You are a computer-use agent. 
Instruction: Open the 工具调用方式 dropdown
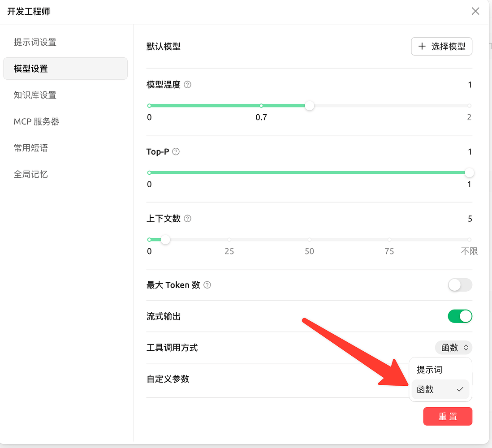click(x=453, y=348)
